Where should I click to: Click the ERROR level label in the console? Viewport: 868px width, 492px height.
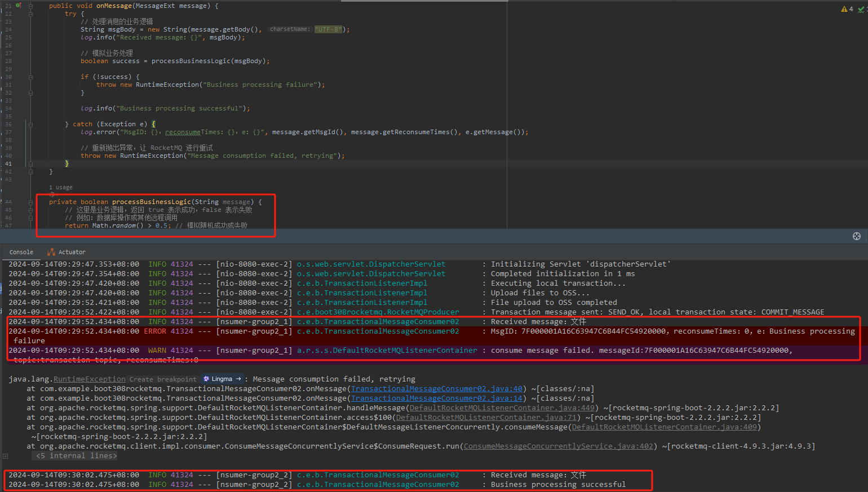pos(155,331)
